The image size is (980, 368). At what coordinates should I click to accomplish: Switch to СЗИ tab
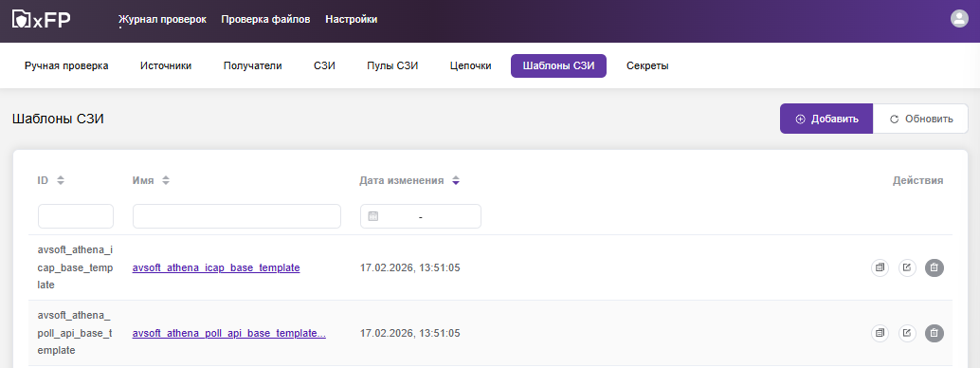pos(324,65)
